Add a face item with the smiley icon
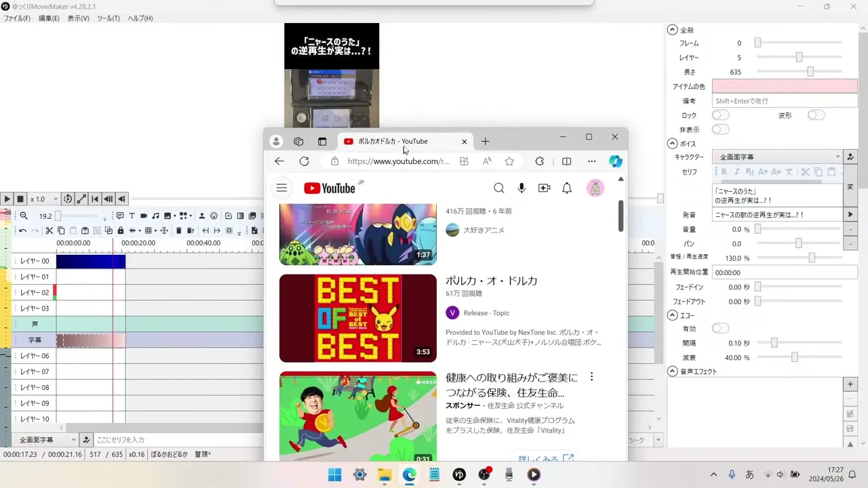868x488 pixels. [x=214, y=216]
